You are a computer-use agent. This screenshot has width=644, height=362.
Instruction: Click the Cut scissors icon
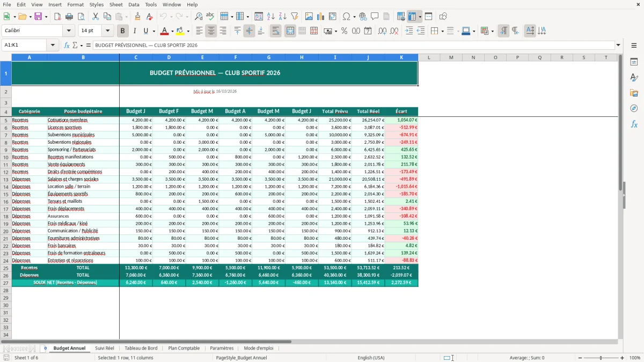[x=96, y=17]
